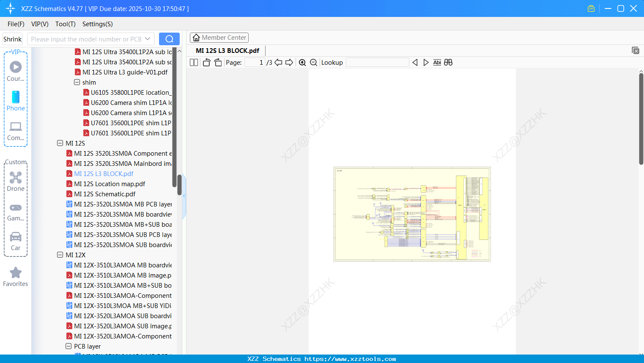Collapse the MI 12S tree node
The width and height of the screenshot is (644, 363).
(60, 143)
